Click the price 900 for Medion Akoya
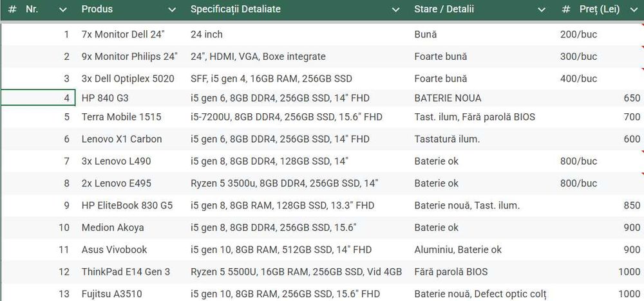 (x=632, y=228)
